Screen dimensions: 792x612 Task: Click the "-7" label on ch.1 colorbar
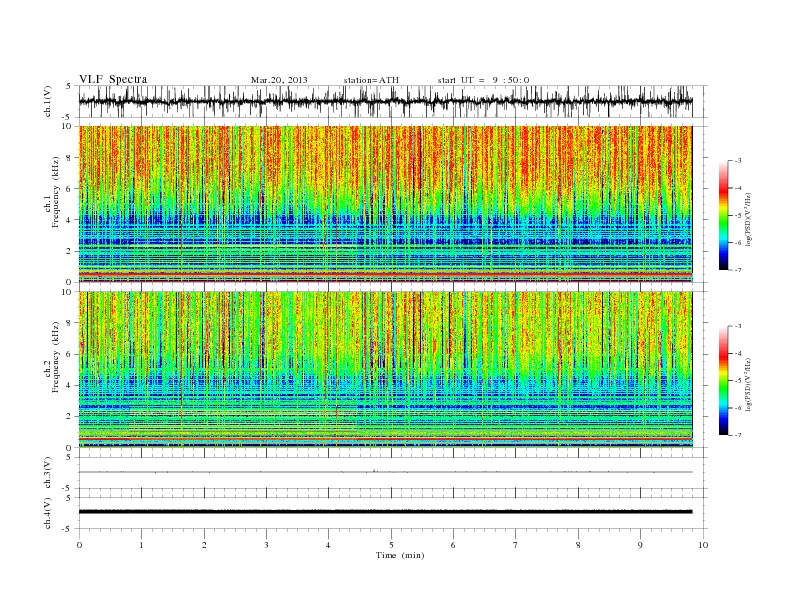pos(738,270)
